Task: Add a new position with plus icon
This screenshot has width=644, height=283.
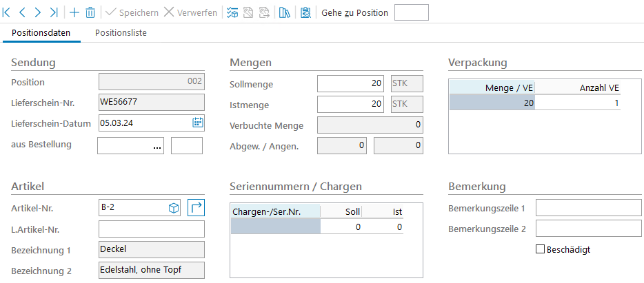Action: pos(74,12)
